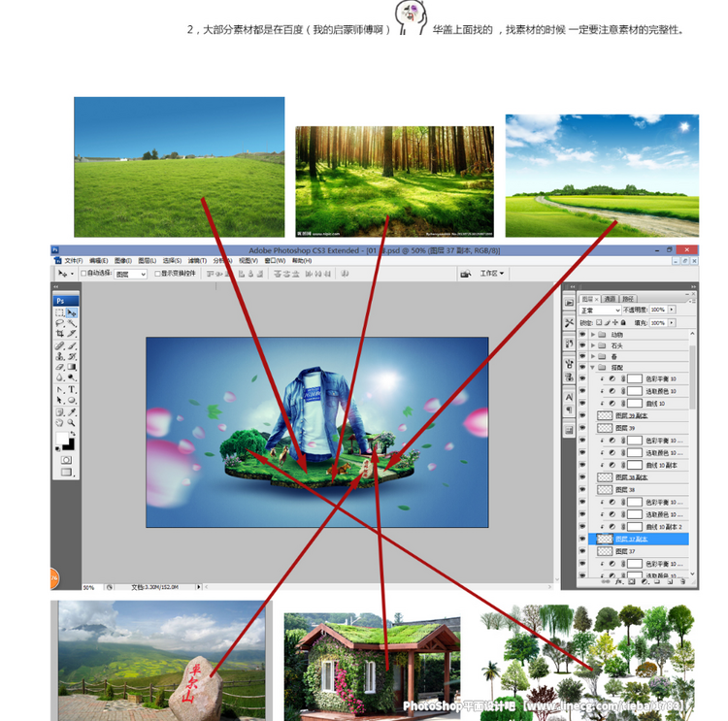Screen dimensions: 728x721
Task: Enable the 显示变换控件 checkbox
Action: point(157,274)
